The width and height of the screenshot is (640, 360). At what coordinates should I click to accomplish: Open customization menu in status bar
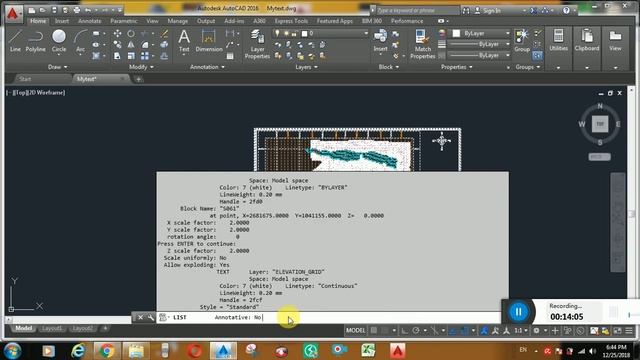629,330
